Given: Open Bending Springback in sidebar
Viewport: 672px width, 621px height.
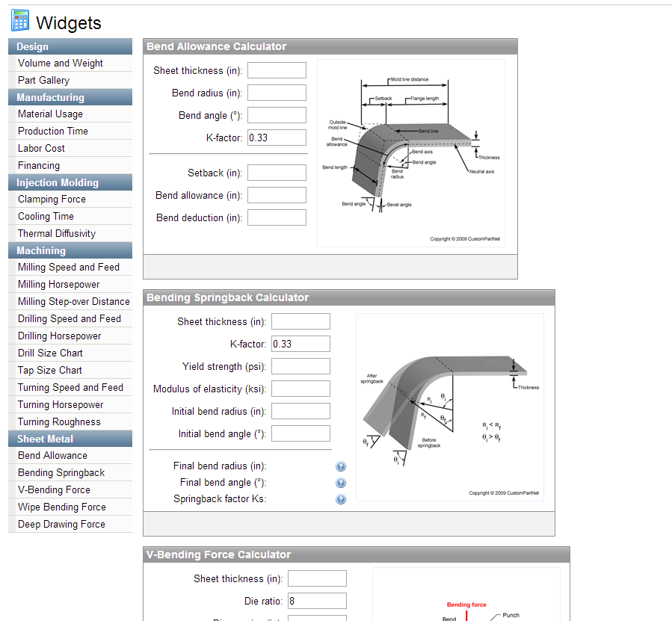Looking at the screenshot, I should pos(61,473).
